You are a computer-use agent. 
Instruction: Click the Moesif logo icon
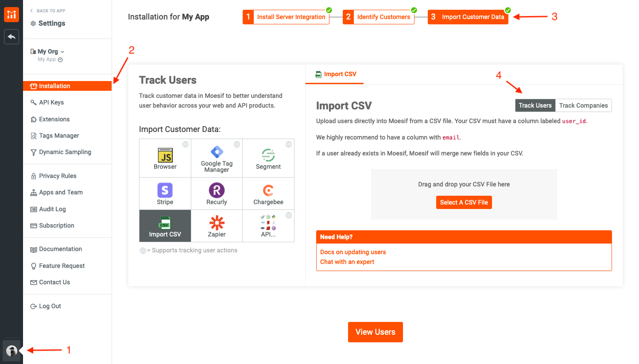click(x=11, y=14)
